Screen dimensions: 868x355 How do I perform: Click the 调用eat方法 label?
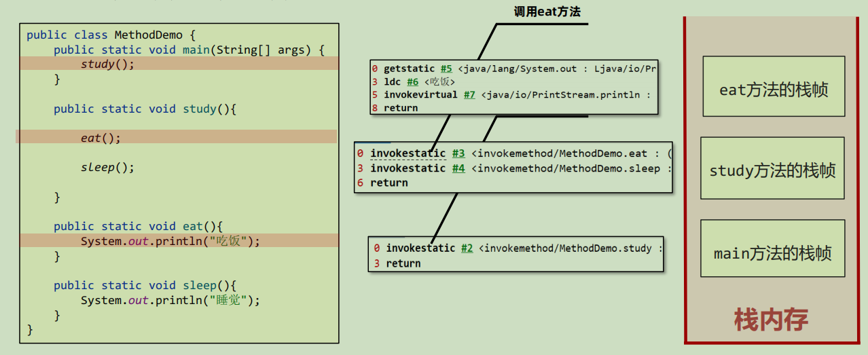click(547, 11)
